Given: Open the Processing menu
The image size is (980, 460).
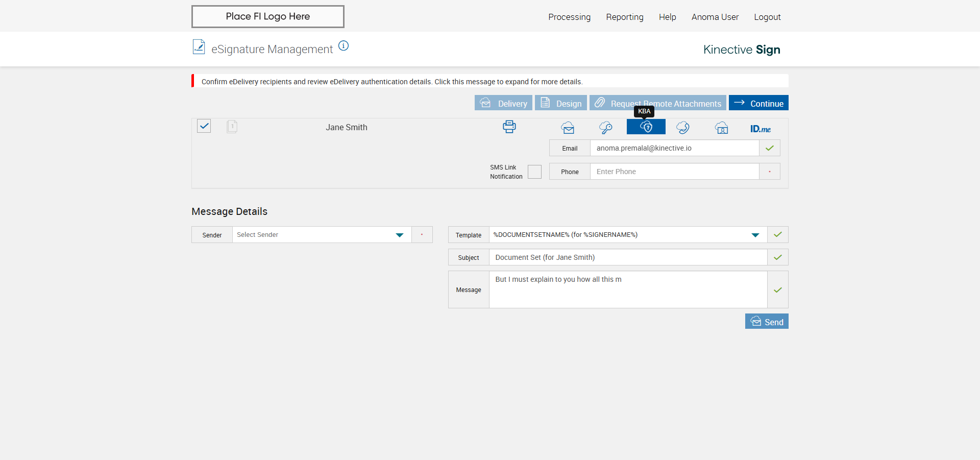Looking at the screenshot, I should [569, 17].
